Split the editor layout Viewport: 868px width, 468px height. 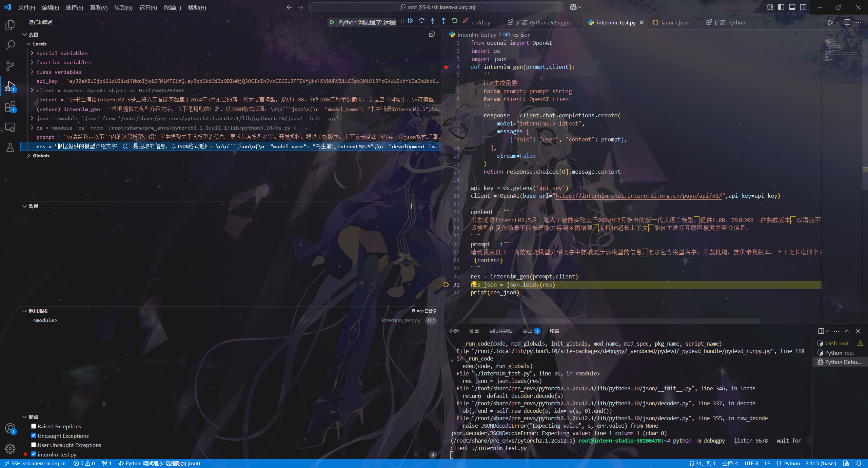tap(847, 22)
